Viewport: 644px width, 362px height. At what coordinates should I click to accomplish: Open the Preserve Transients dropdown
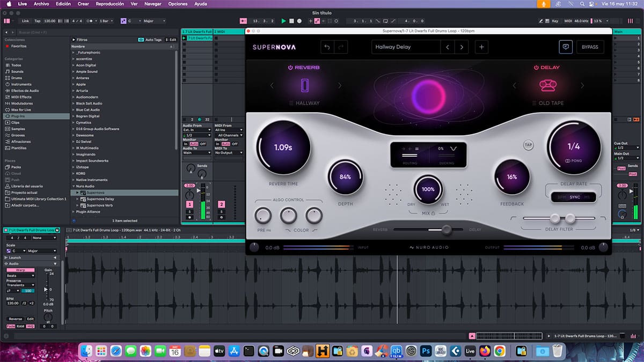coord(20,285)
